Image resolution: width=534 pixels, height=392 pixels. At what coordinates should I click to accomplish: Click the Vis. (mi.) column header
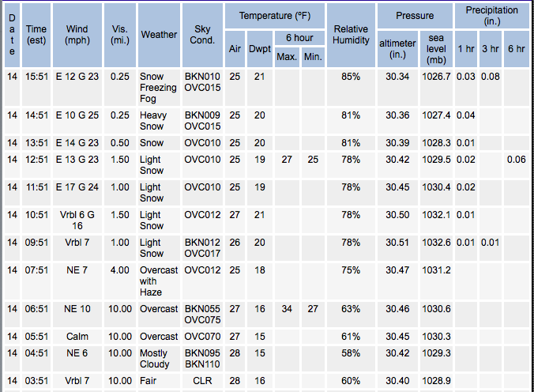click(x=121, y=35)
